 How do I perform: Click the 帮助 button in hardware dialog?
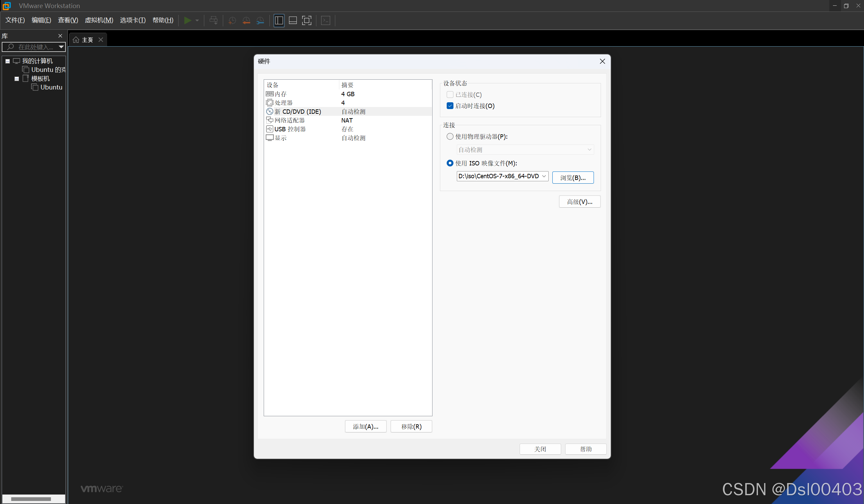click(586, 449)
